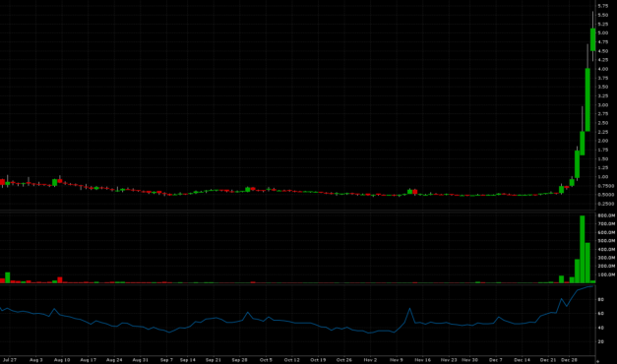Click the 'Aug 3' date label

point(35,360)
